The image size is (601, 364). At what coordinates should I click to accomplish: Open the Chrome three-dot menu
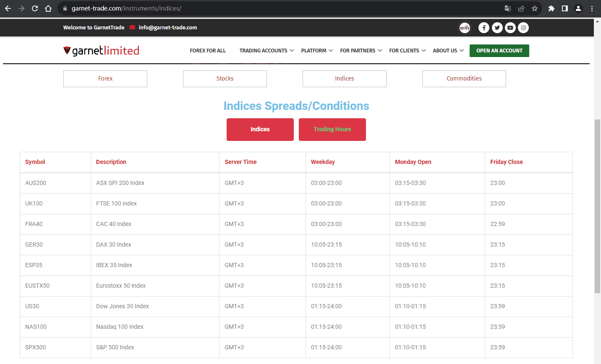592,8
